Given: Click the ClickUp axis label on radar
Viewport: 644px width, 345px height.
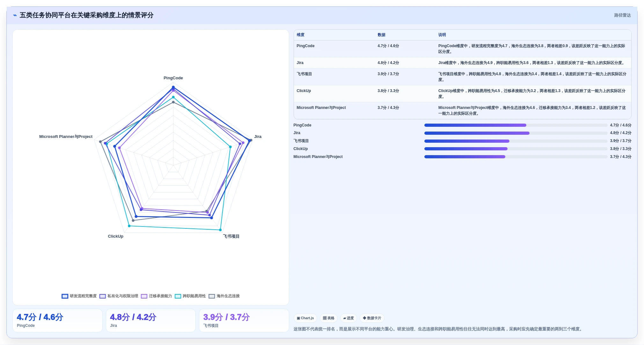Looking at the screenshot, I should (x=115, y=236).
